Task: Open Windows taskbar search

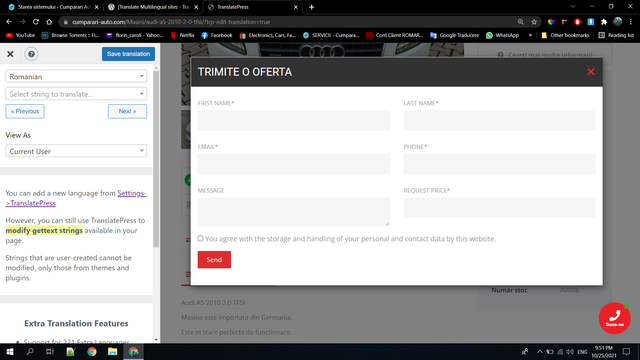Action: [30, 351]
